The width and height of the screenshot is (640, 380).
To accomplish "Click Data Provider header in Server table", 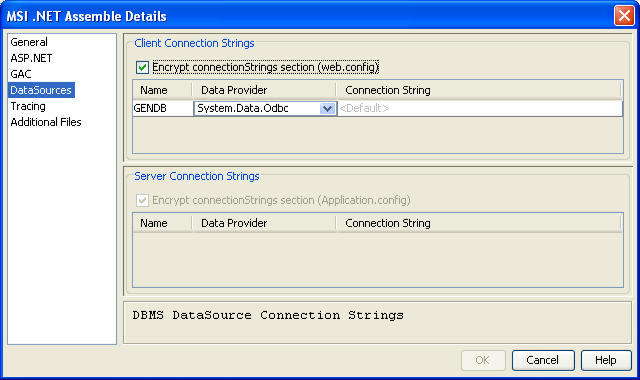I will (x=264, y=223).
